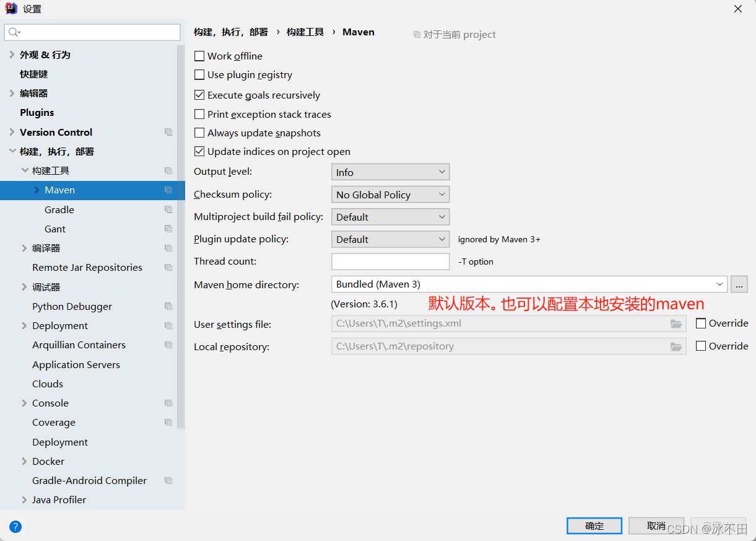Click project-level icon next to Gradle
The width and height of the screenshot is (756, 541).
pyautogui.click(x=168, y=209)
